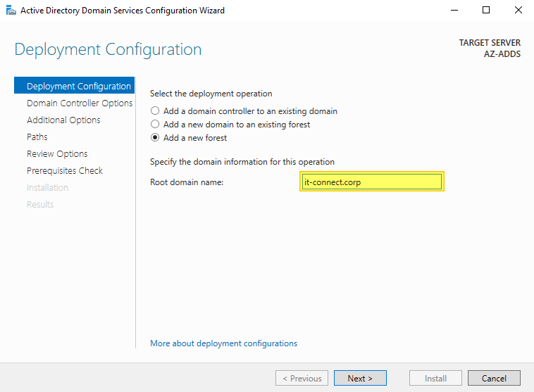534x392 pixels.
Task: Click the Install button
Action: tap(435, 378)
